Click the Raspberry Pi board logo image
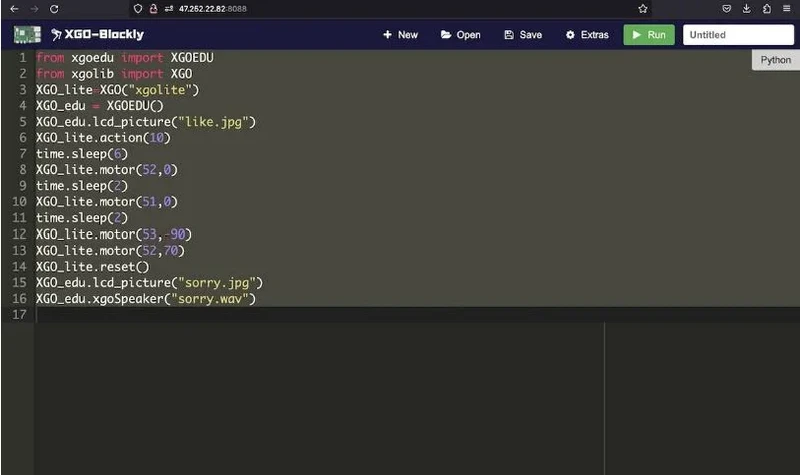Viewport: 800px width, 475px height. point(27,35)
